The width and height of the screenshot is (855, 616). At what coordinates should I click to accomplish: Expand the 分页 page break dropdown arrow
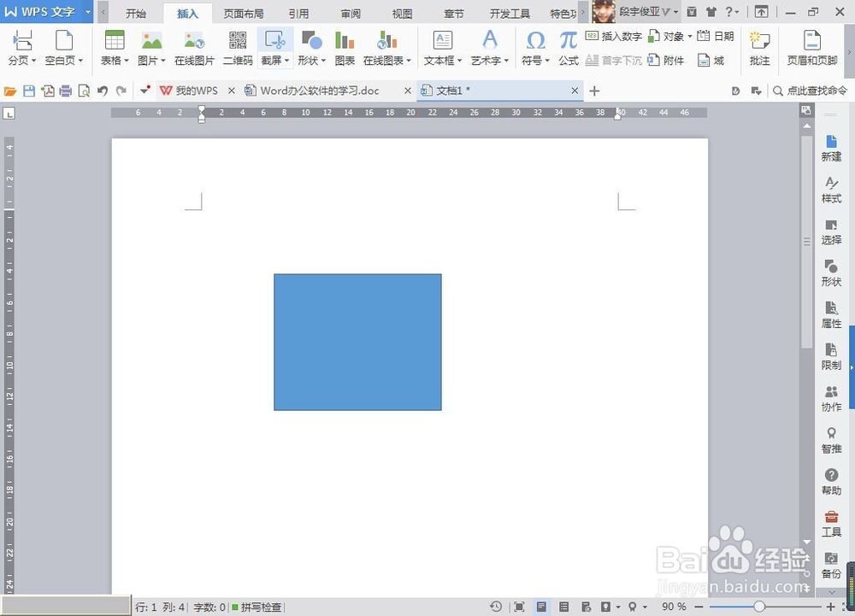(x=34, y=61)
